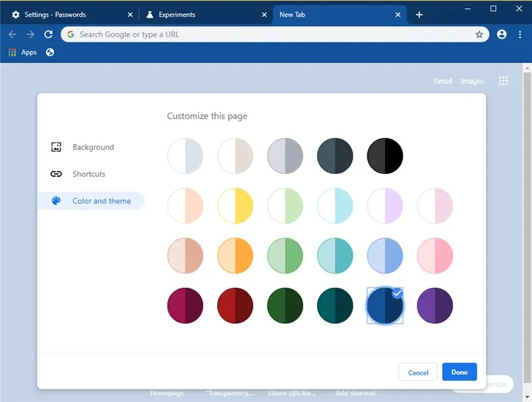Apply the dark red color theme

pos(235,306)
